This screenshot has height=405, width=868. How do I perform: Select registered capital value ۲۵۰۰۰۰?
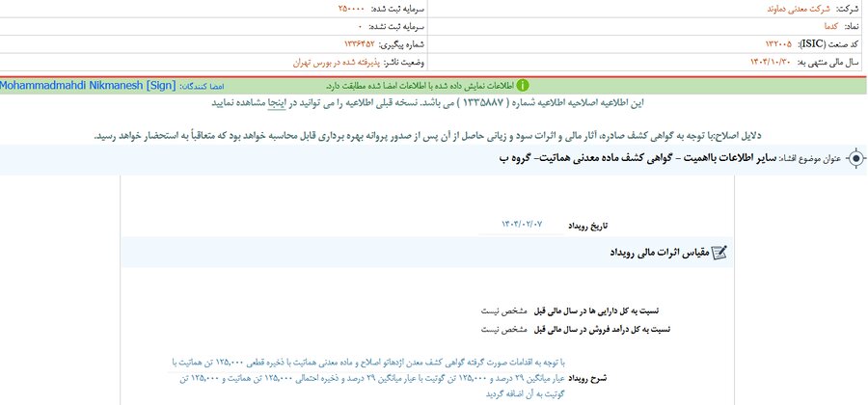[x=352, y=9]
